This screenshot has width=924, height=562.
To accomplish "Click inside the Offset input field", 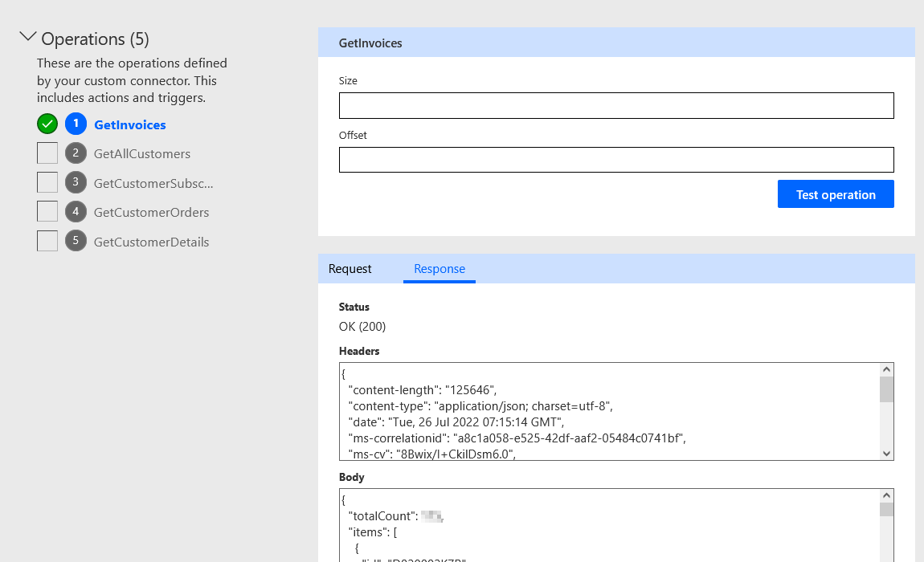I will (x=616, y=159).
